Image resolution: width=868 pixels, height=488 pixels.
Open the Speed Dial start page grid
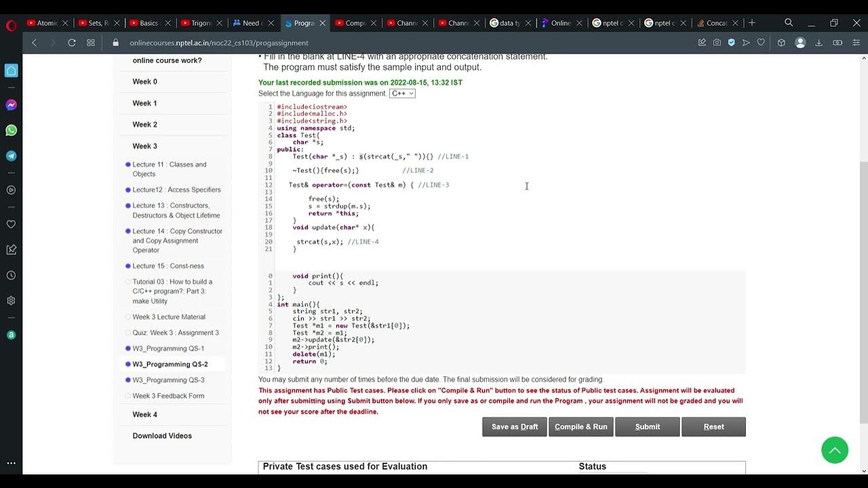[x=91, y=43]
